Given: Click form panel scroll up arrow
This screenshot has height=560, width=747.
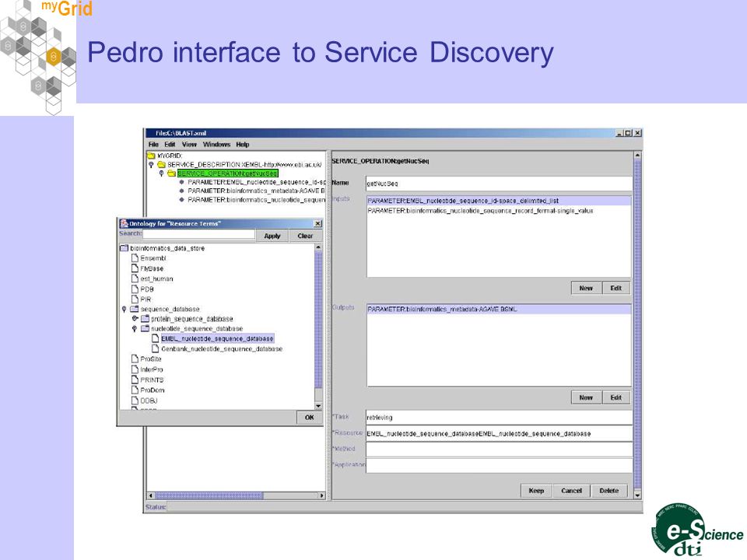Looking at the screenshot, I should (637, 156).
